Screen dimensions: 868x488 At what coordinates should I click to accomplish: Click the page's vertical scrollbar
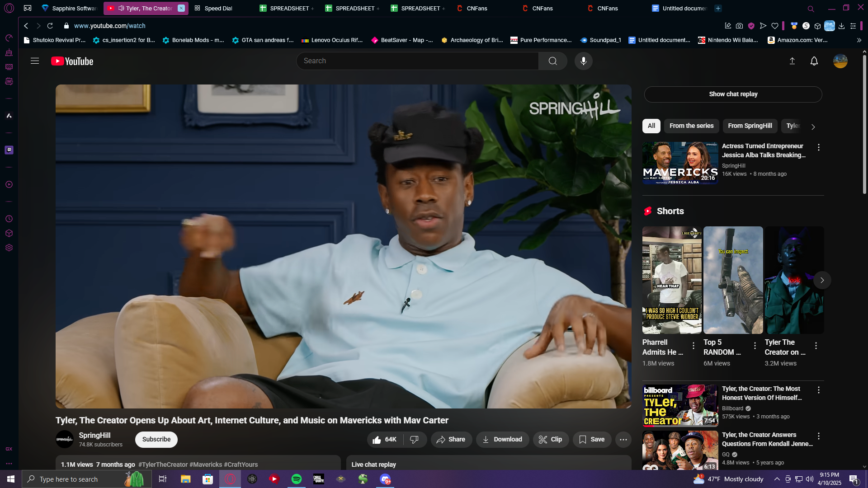click(864, 127)
